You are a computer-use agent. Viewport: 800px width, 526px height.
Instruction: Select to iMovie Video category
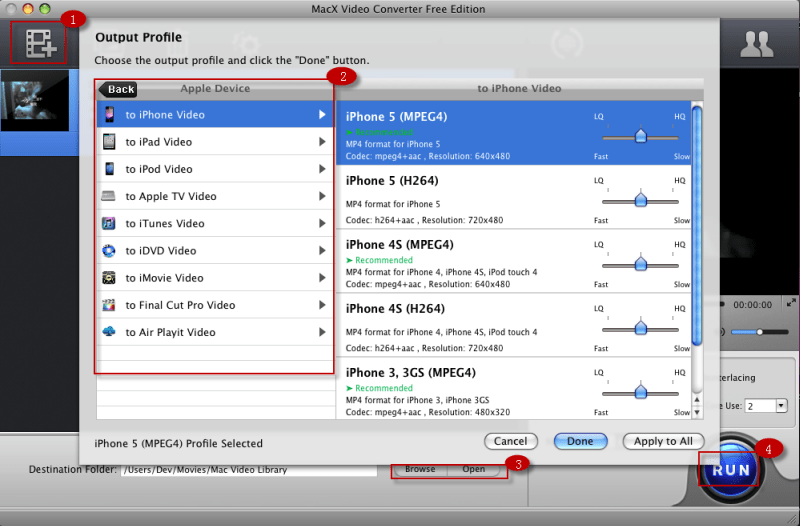[215, 278]
